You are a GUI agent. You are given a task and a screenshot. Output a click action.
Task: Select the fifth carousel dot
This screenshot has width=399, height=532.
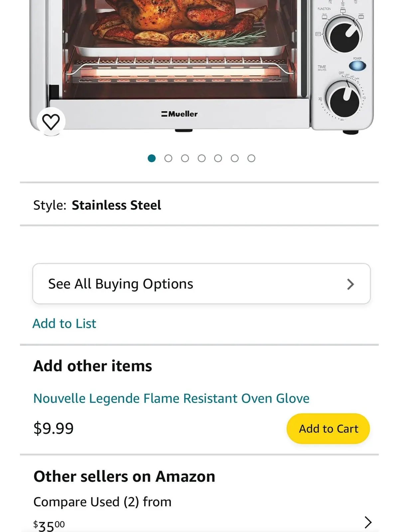click(219, 159)
